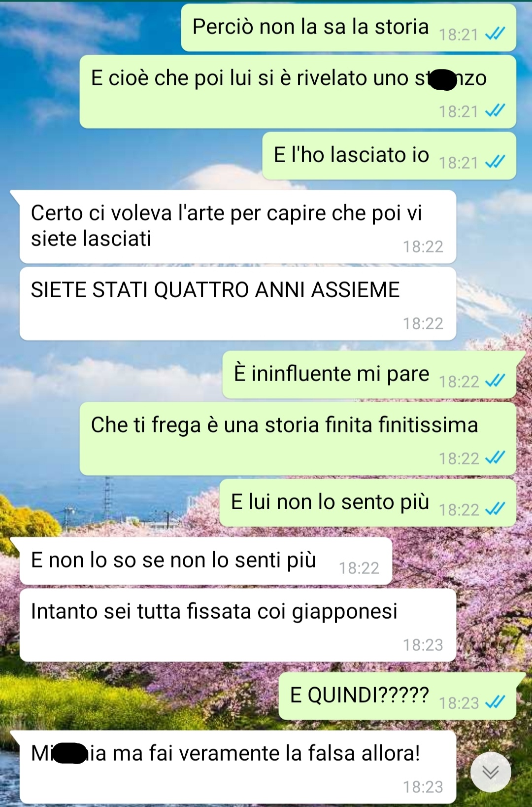The width and height of the screenshot is (532, 807).
Task: Tap double check marks on "È ininfluente mi pare"
Action: pyautogui.click(x=495, y=381)
